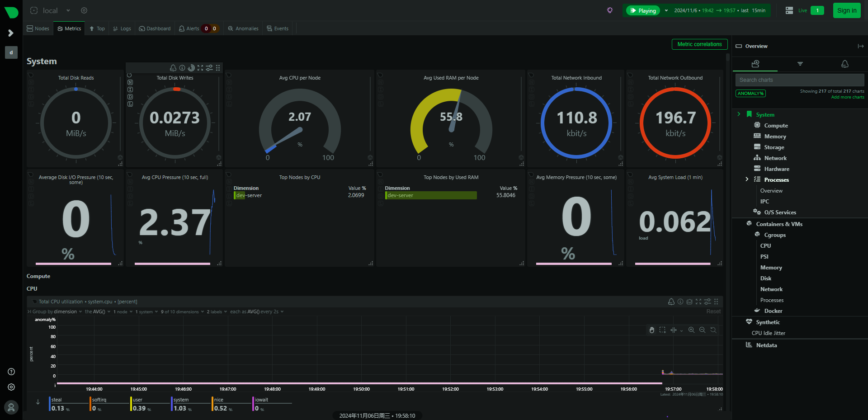The width and height of the screenshot is (868, 420).
Task: Open the Anomalies tab
Action: pos(243,28)
